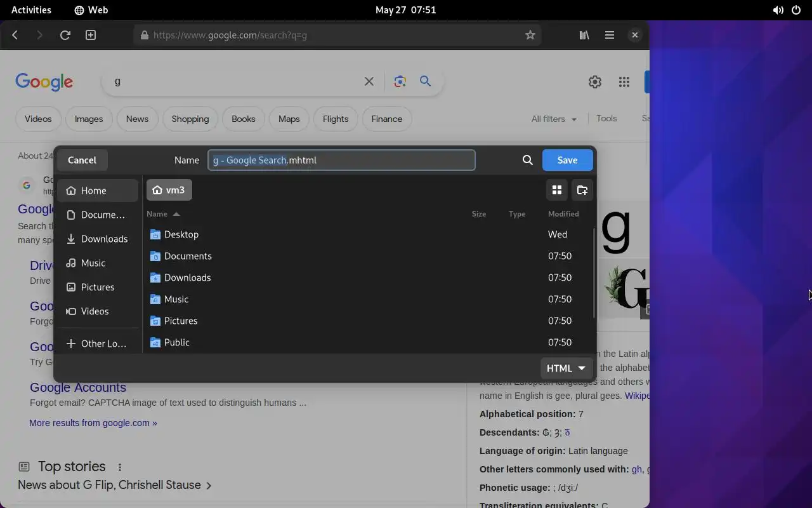The height and width of the screenshot is (508, 812).
Task: Select Downloads in the dialog sidebar
Action: coord(98,239)
